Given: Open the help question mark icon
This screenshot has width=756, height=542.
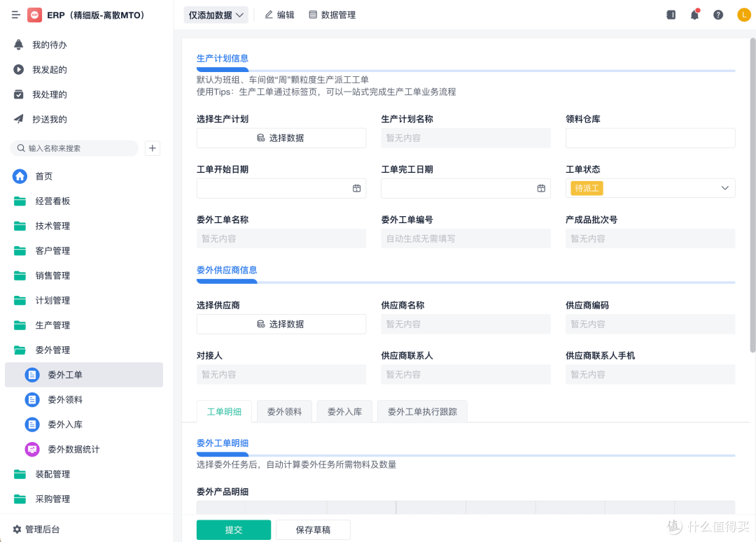Looking at the screenshot, I should 718,15.
